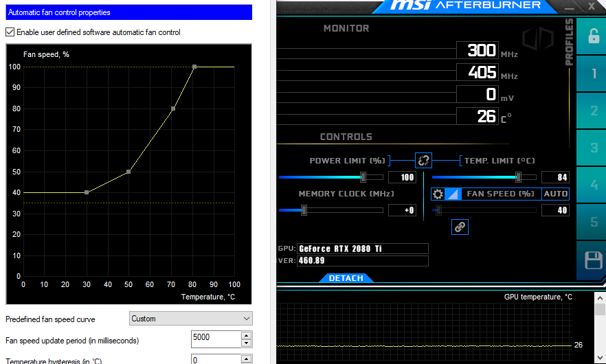Click the fan speed value box 40
Screen dimensions: 606x364
pos(555,210)
